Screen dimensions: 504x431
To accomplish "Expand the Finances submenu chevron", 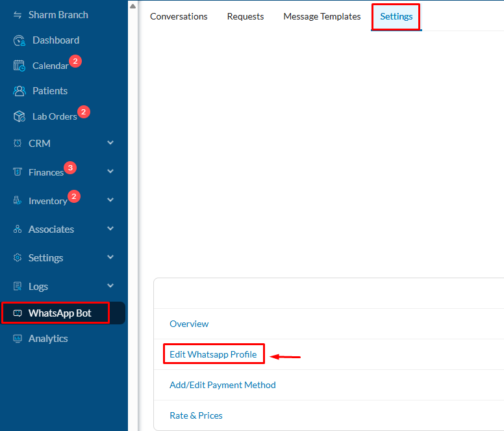I will click(110, 171).
